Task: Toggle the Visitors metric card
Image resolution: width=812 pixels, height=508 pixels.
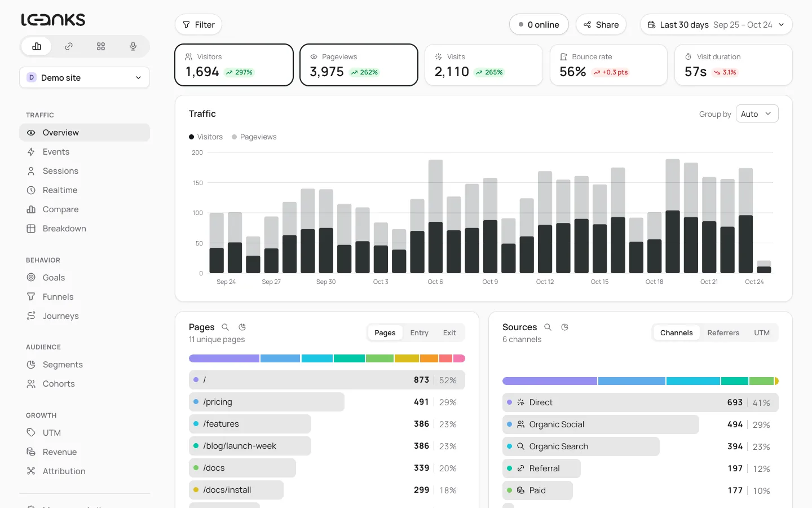Action: click(234, 65)
